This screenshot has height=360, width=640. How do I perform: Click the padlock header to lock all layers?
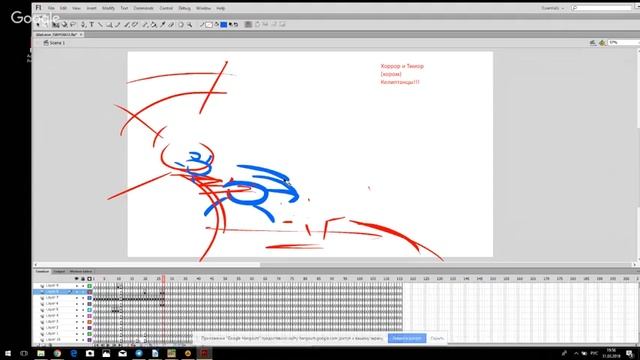point(83,279)
